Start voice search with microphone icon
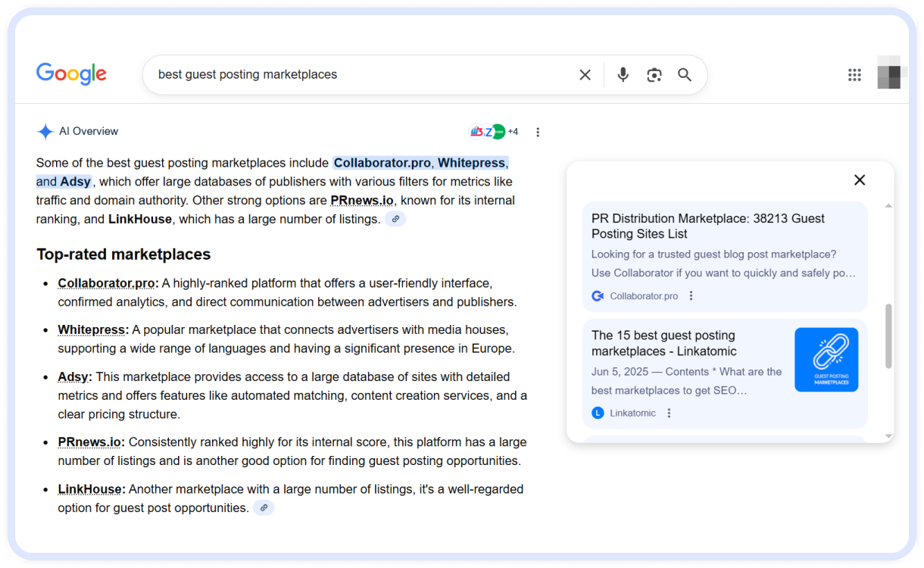Image resolution: width=924 pixels, height=568 pixels. (623, 75)
